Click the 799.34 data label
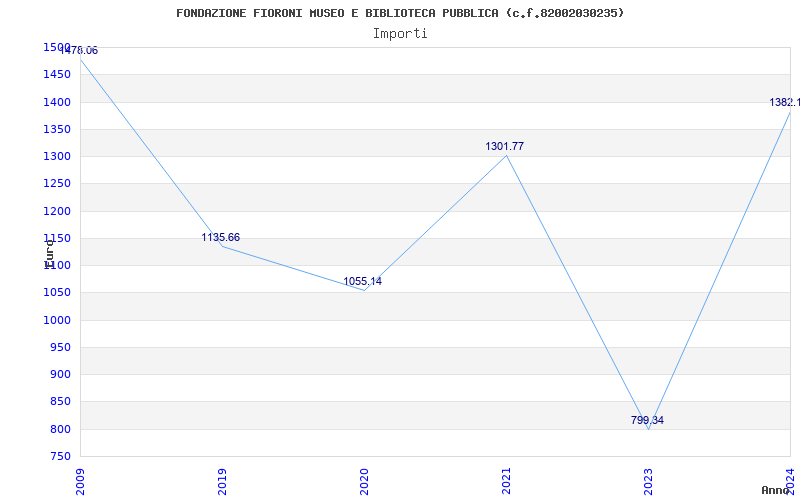The image size is (800, 500). (647, 420)
